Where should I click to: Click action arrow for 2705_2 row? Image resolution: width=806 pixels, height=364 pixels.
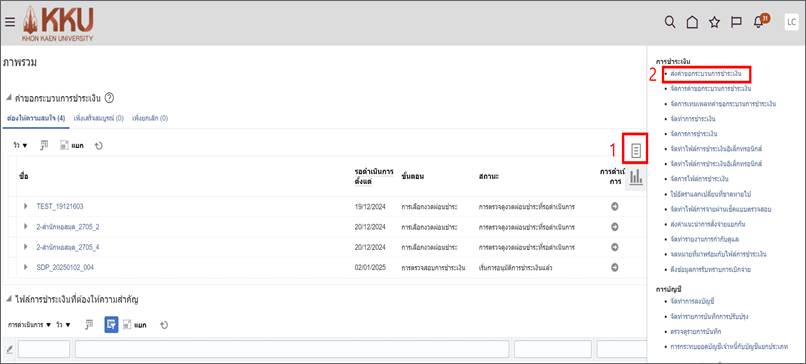[614, 227]
